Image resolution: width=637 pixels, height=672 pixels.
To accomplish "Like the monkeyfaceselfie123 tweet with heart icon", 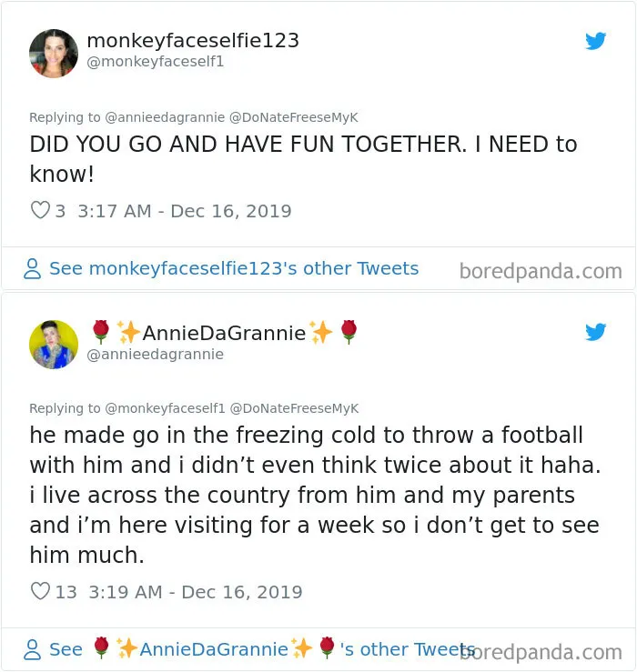I will click(x=40, y=210).
